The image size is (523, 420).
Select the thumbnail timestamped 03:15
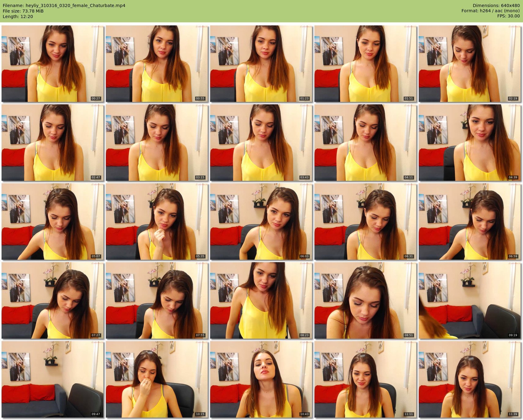click(157, 143)
